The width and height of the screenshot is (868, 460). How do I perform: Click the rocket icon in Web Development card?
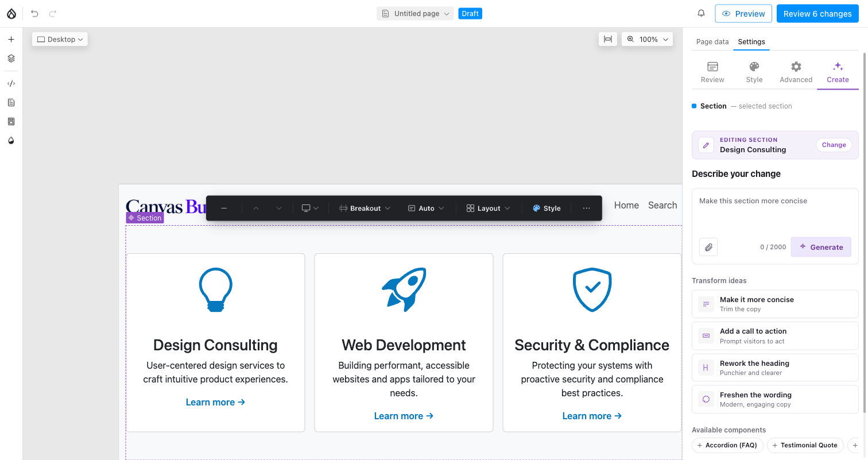pyautogui.click(x=404, y=289)
